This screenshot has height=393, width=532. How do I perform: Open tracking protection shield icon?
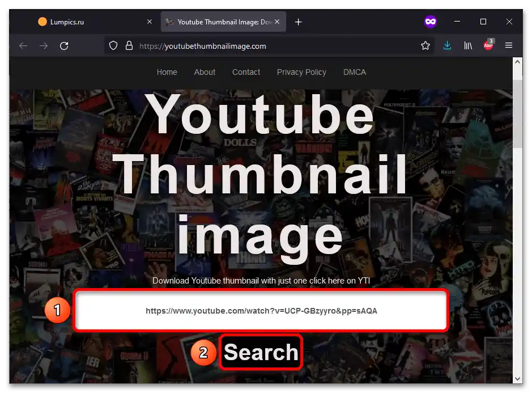[113, 45]
